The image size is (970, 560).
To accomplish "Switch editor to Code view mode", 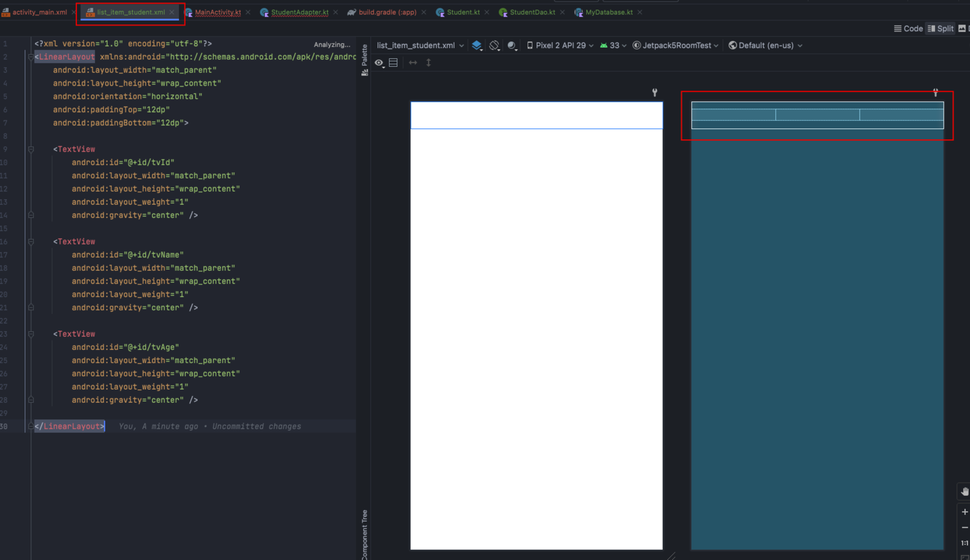I will 908,28.
